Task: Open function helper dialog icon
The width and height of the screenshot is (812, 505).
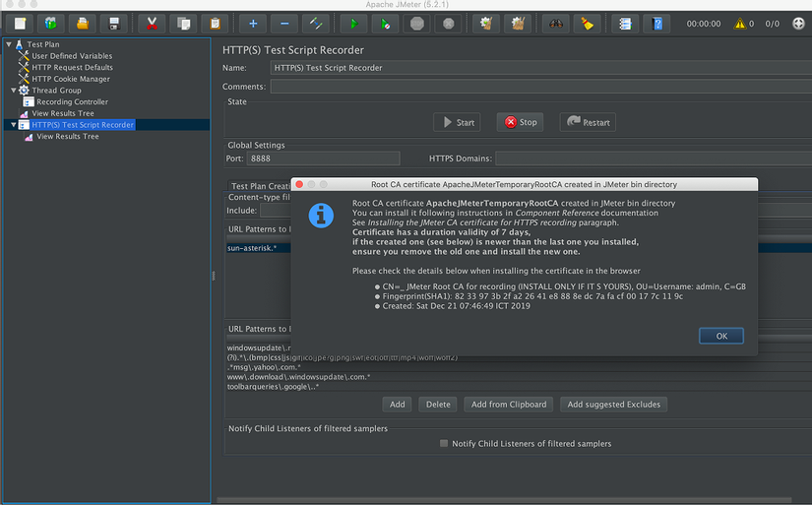Action: click(625, 24)
